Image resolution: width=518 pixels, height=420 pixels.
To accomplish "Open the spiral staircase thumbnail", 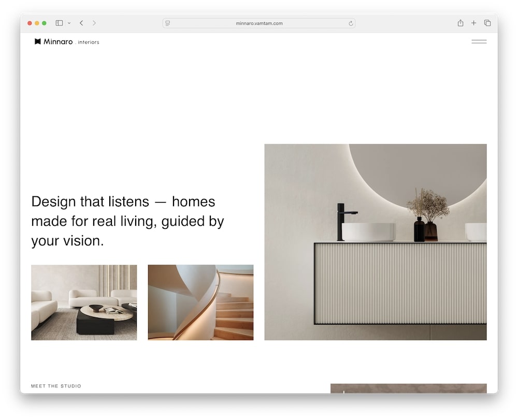I will click(x=200, y=302).
